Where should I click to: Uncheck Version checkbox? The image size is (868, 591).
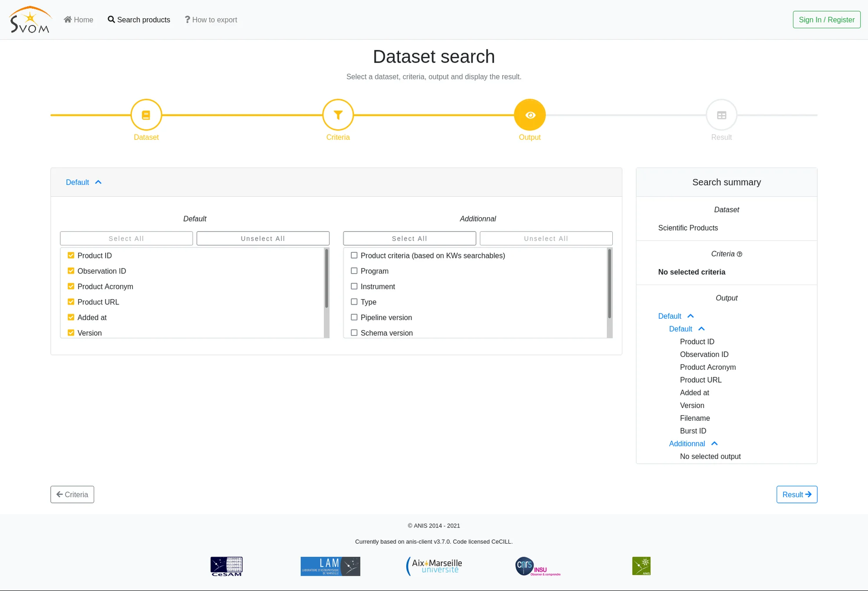[71, 333]
